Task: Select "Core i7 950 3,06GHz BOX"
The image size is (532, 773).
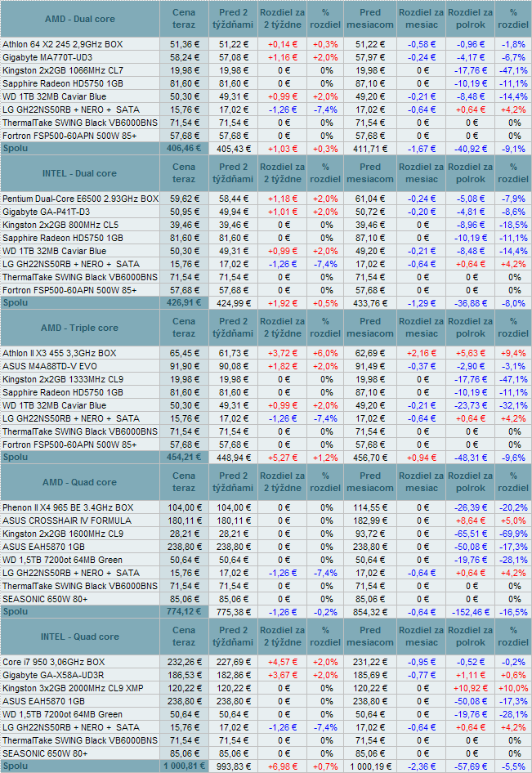Action: click(x=54, y=662)
